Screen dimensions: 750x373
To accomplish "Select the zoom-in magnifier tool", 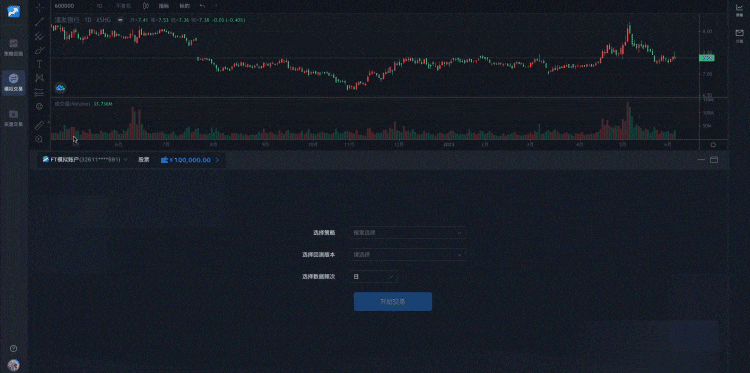I will pyautogui.click(x=40, y=139).
